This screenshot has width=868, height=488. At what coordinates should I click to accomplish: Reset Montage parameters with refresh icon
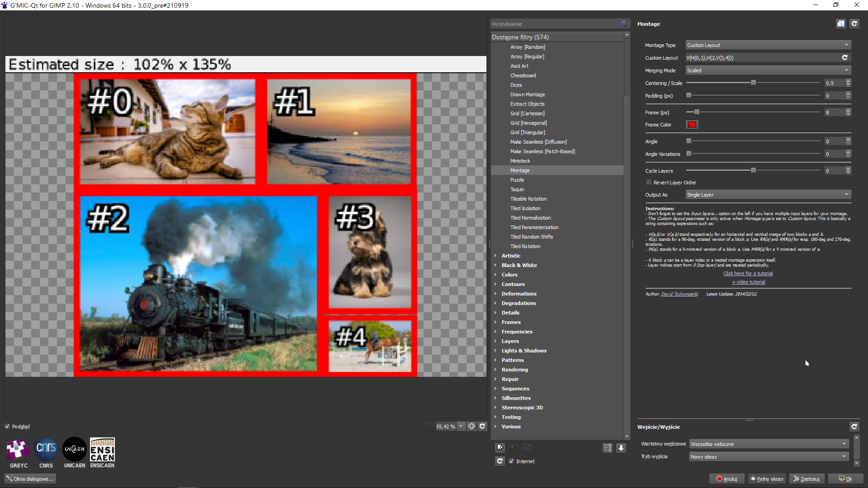pos(854,24)
